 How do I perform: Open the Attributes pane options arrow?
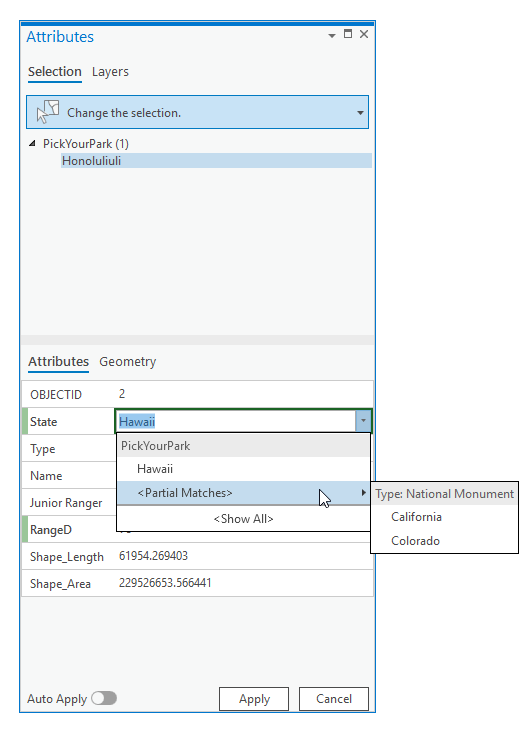[332, 35]
